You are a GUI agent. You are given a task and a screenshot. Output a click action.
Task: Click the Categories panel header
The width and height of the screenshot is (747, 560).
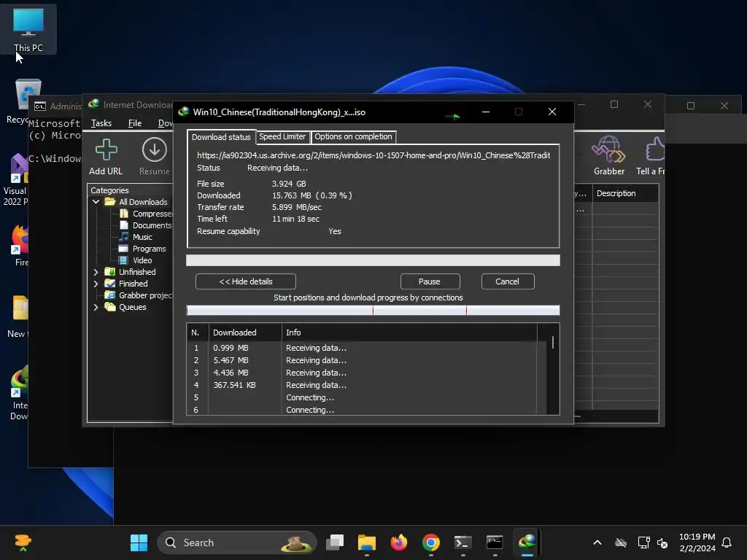click(109, 190)
